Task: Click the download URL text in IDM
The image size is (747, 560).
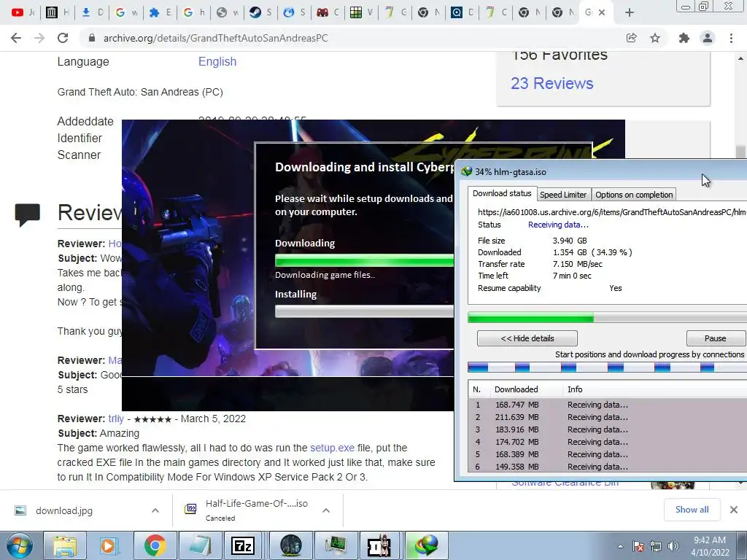Action: (612, 212)
